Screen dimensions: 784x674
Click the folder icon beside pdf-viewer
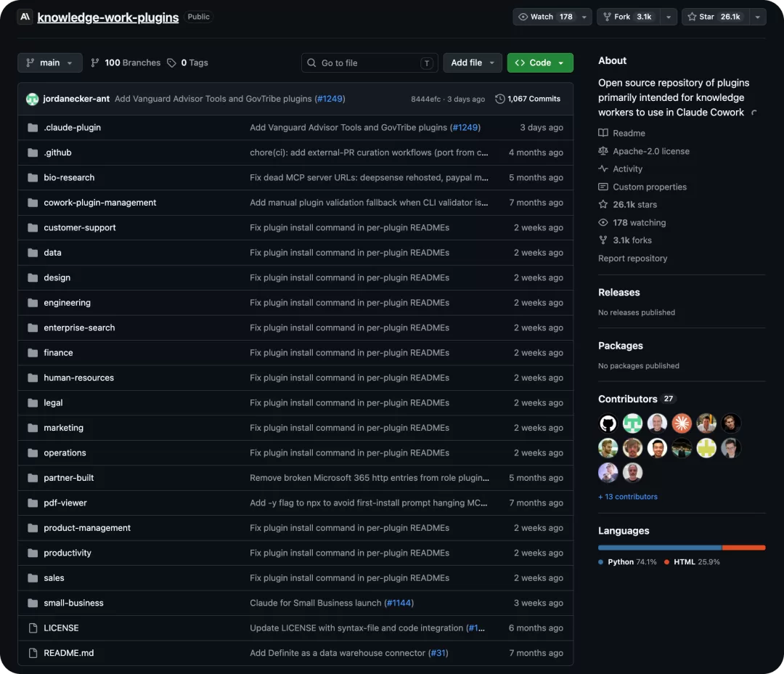point(33,503)
